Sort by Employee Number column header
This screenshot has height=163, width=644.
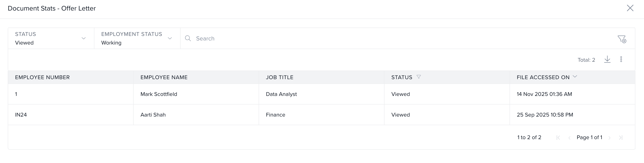(x=42, y=77)
